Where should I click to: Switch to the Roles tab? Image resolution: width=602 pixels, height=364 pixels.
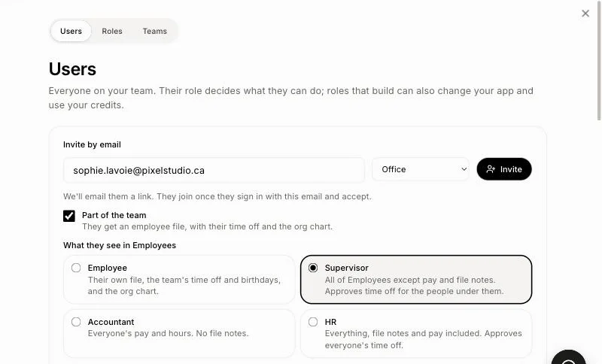pos(112,31)
